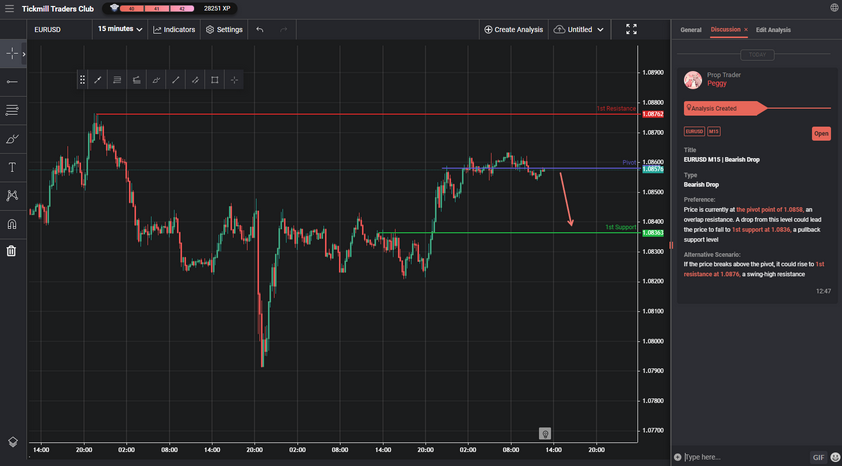Open the 15 minutes timeframe dropdown
The image size is (842, 466).
click(120, 29)
